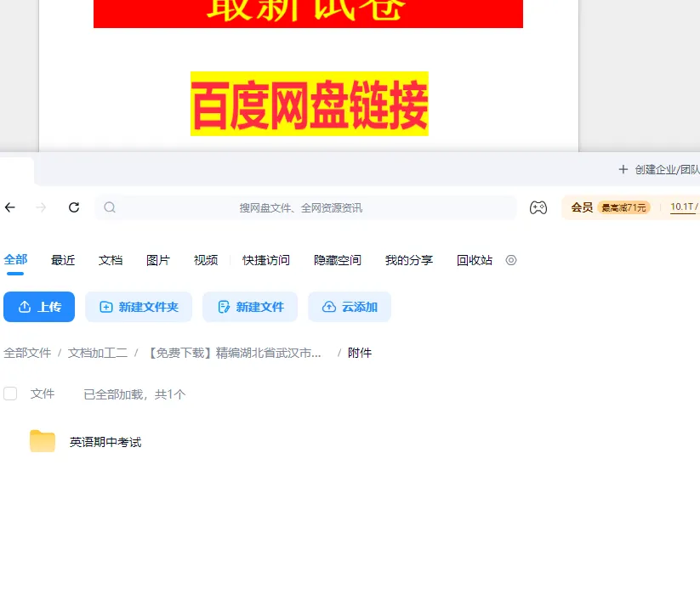Viewport: 700px width, 606px height.
Task: Click the 10.1T storage capacity text
Action: click(x=681, y=207)
